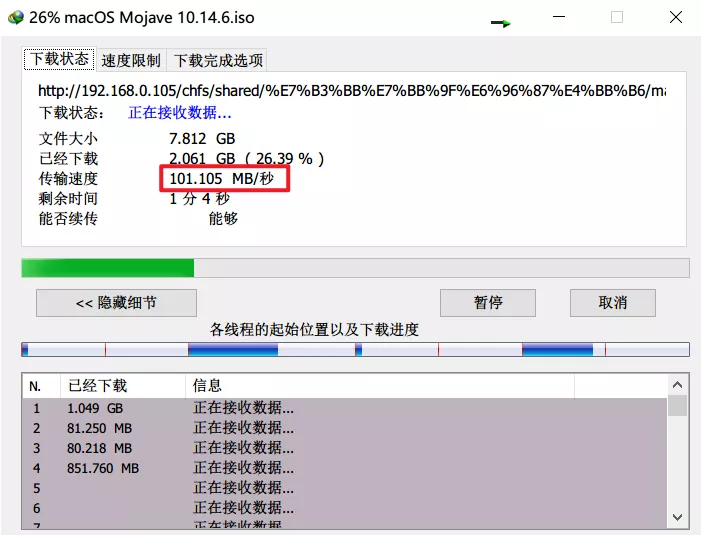Click the IDM globe icon in title bar
This screenshot has height=535, width=701.
(16, 17)
